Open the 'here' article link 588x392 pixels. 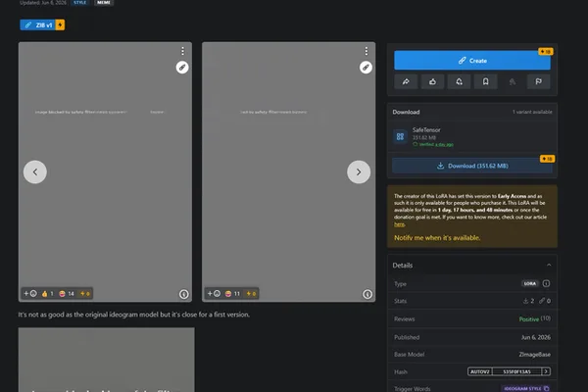coord(399,224)
